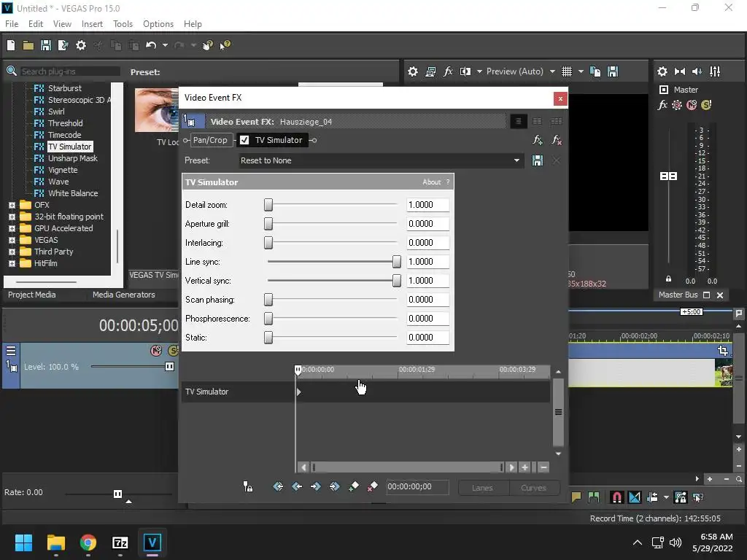
Task: Click About link in TV Simulator header
Action: [432, 182]
